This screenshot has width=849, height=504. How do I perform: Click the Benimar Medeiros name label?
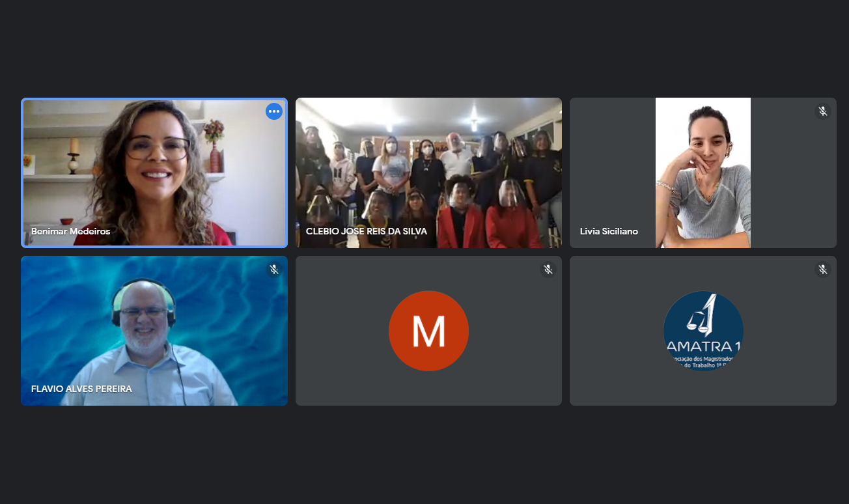point(70,231)
